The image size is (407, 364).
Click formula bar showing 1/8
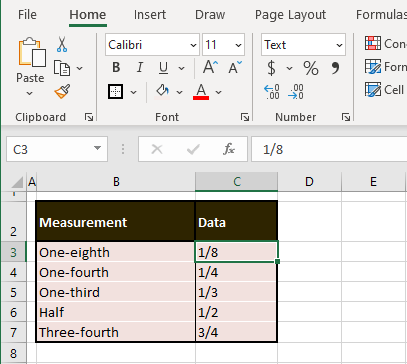(x=329, y=149)
